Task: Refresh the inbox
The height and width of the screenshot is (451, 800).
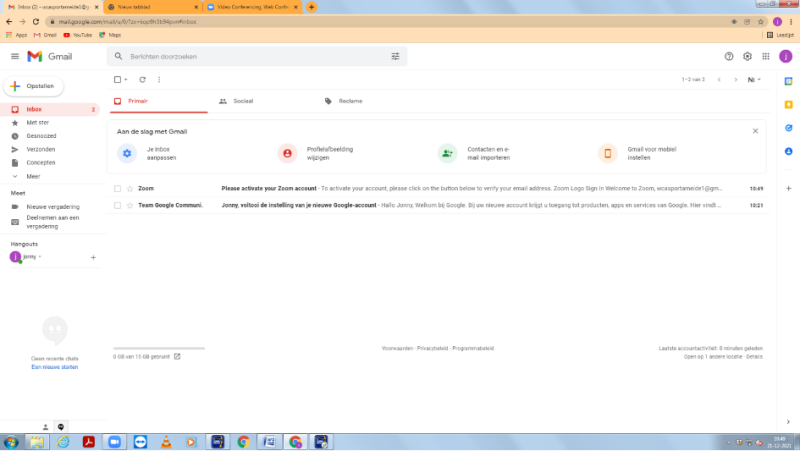Action: pos(142,80)
